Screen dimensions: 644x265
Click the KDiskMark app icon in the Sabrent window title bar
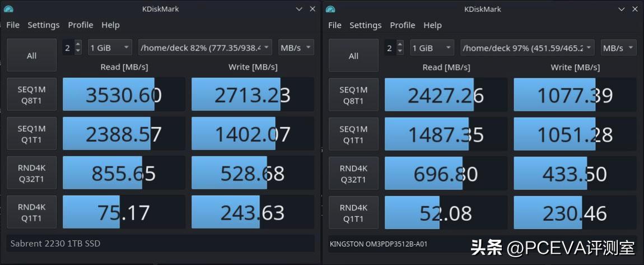[8, 9]
